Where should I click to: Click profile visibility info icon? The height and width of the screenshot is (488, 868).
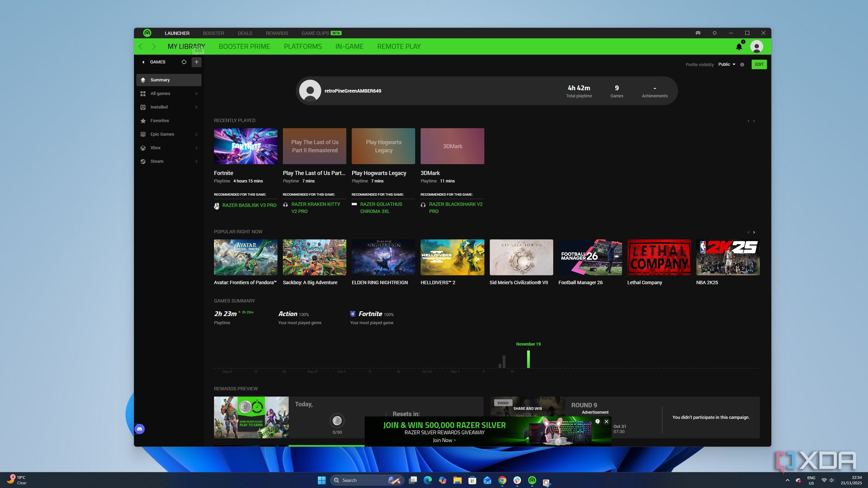742,64
